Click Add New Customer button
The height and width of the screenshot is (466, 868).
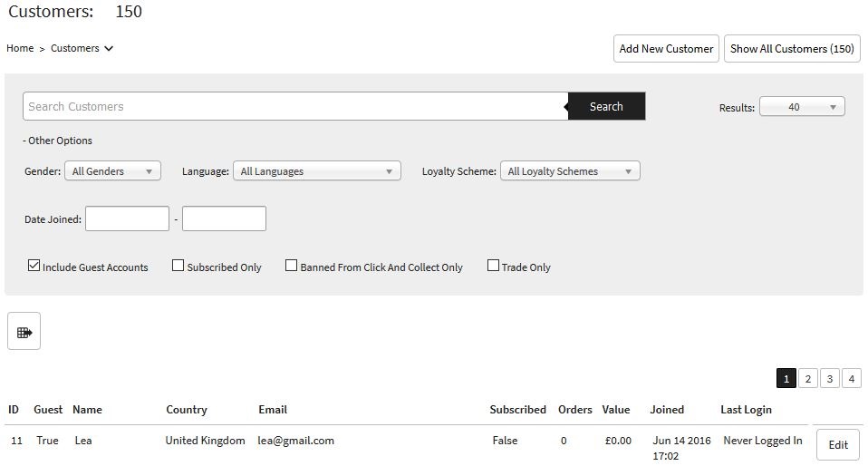tap(666, 49)
